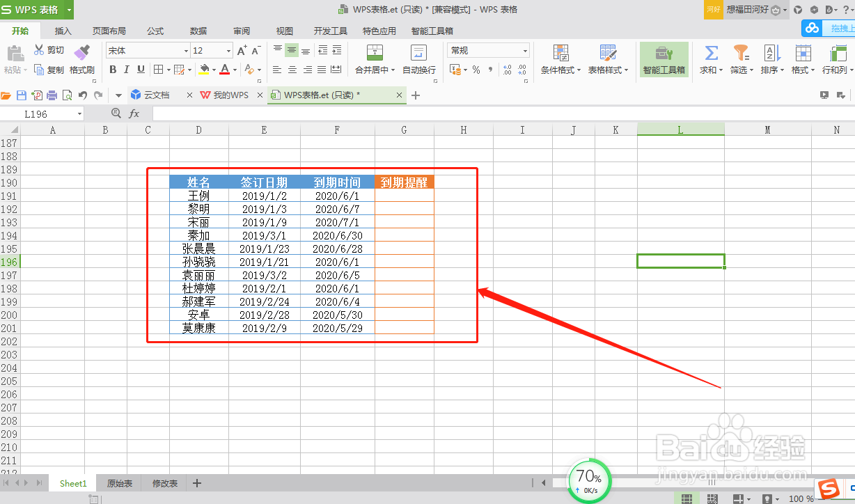Open the font name dropdown (宋体)
Viewport: 855px width, 504px height.
point(186,51)
